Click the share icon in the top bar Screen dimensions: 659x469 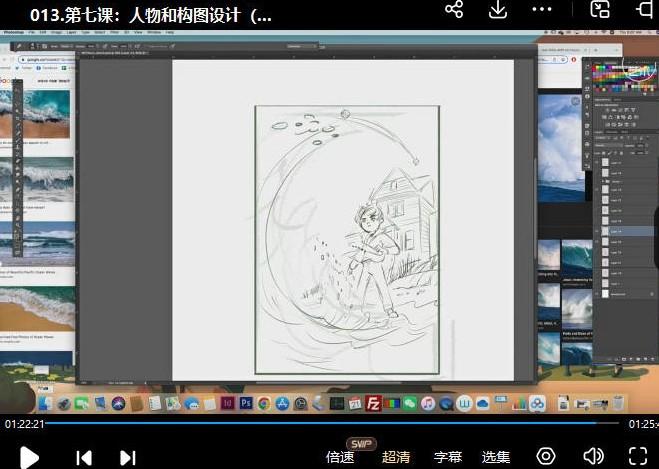point(454,10)
